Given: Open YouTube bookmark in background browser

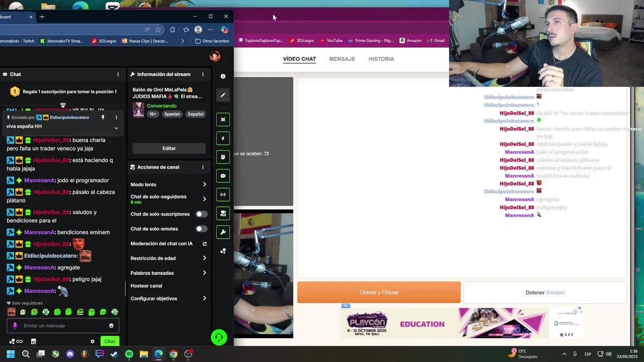Looking at the screenshot, I should 331,41.
